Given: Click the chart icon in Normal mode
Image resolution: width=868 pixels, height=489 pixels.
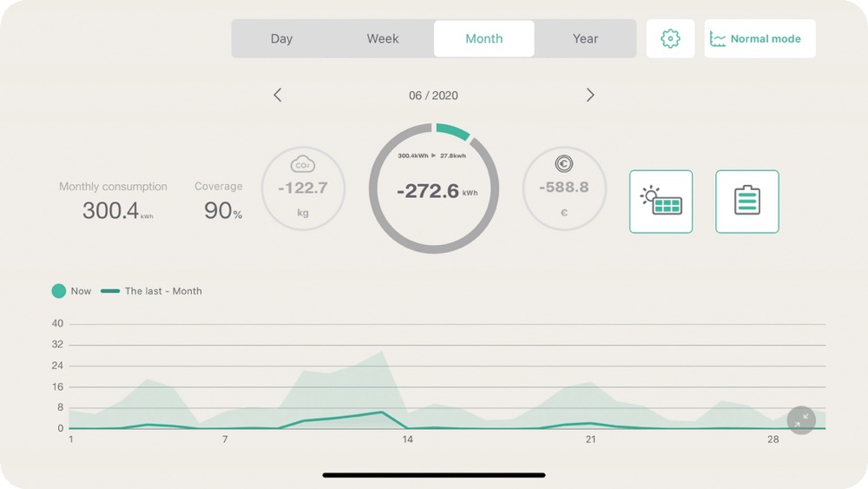Looking at the screenshot, I should tap(718, 39).
